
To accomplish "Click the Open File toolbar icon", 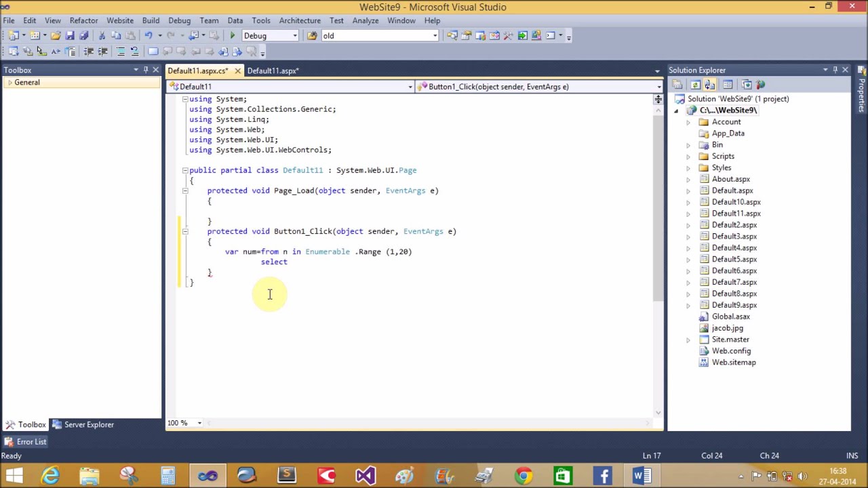I will click(56, 36).
